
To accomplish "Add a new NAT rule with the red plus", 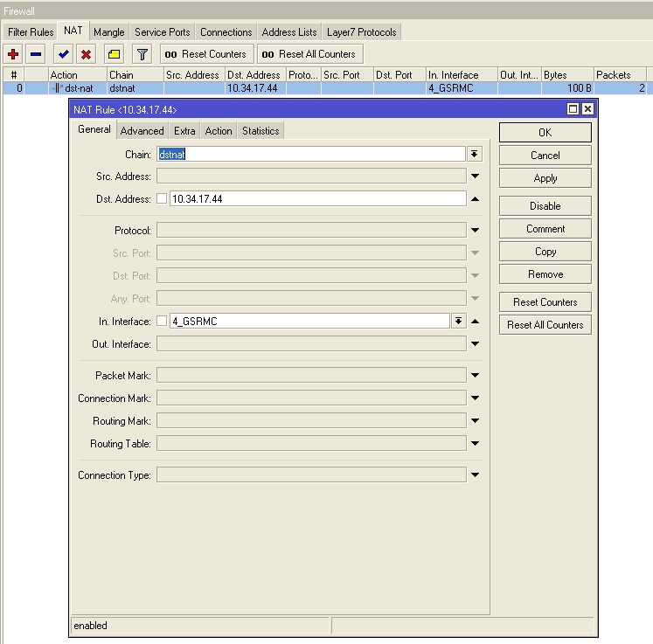I will click(x=13, y=54).
